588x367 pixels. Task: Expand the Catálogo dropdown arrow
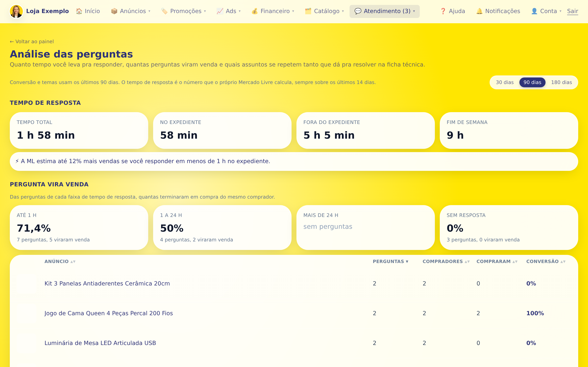(x=343, y=11)
